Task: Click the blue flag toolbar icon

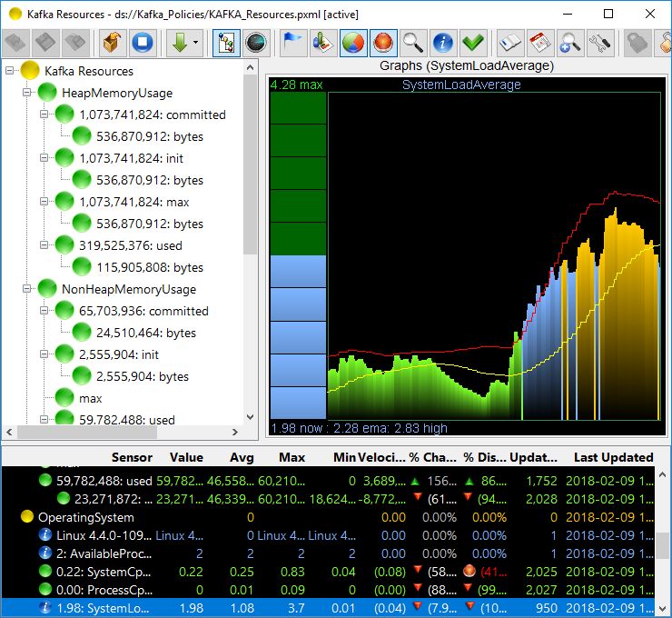Action: (293, 43)
